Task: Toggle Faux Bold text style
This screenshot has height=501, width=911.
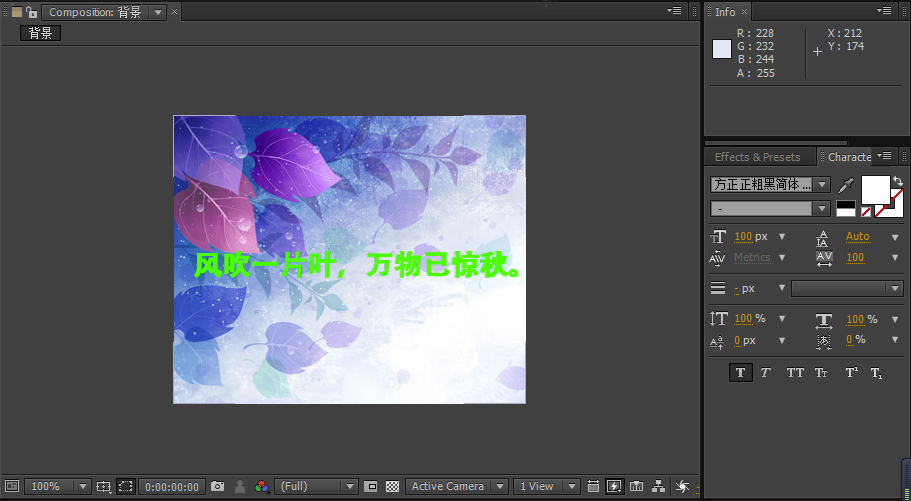Action: 740,372
